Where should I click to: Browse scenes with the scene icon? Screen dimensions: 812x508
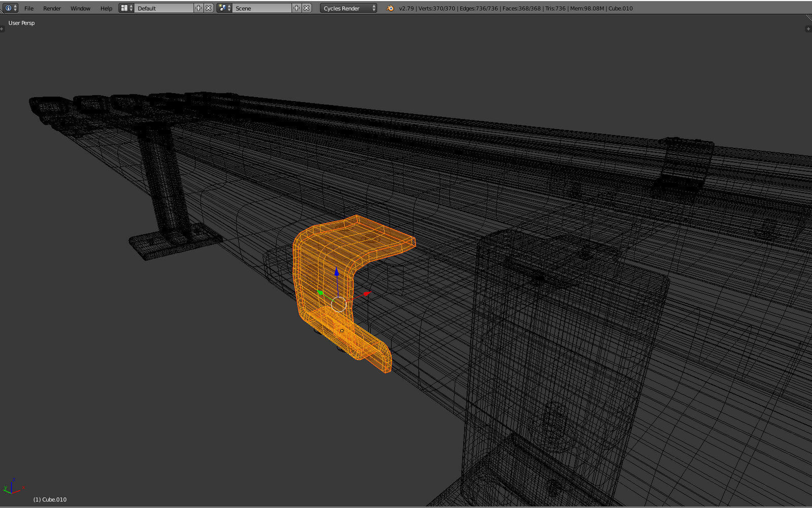pos(225,8)
